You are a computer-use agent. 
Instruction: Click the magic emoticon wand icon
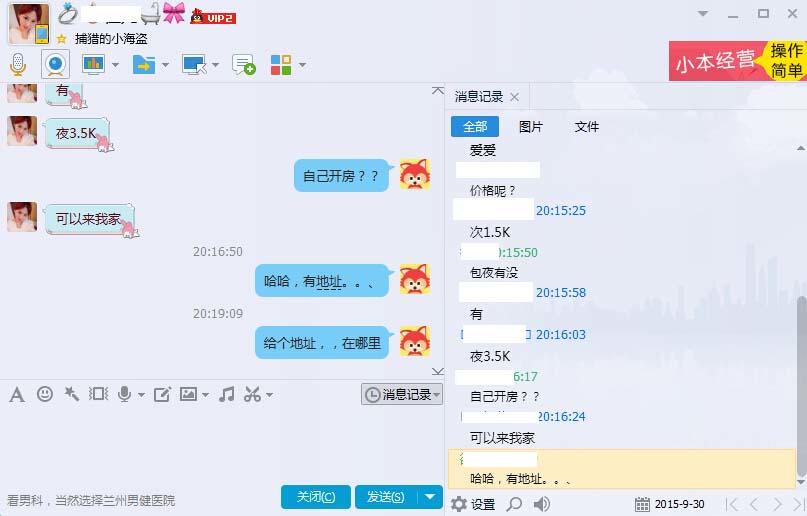tap(72, 394)
